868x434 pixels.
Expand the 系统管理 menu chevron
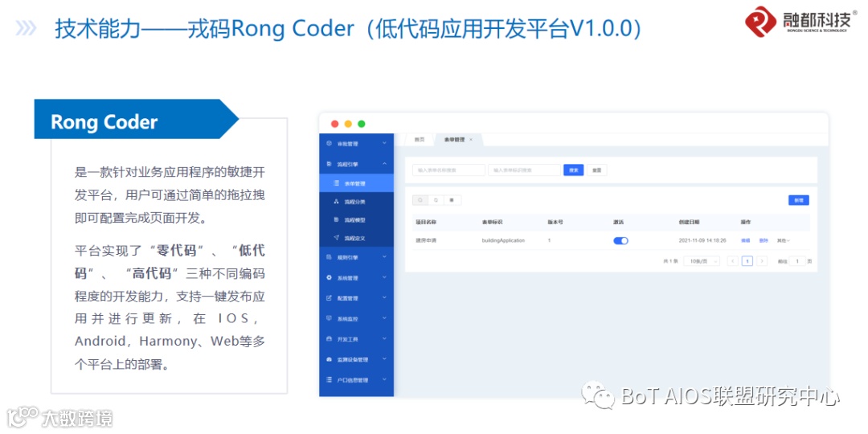tap(385, 278)
